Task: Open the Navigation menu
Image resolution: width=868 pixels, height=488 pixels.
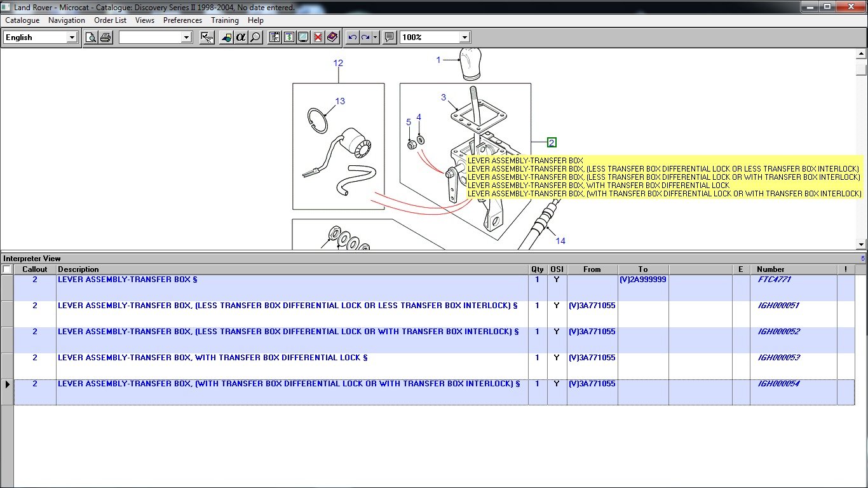Action: [67, 20]
